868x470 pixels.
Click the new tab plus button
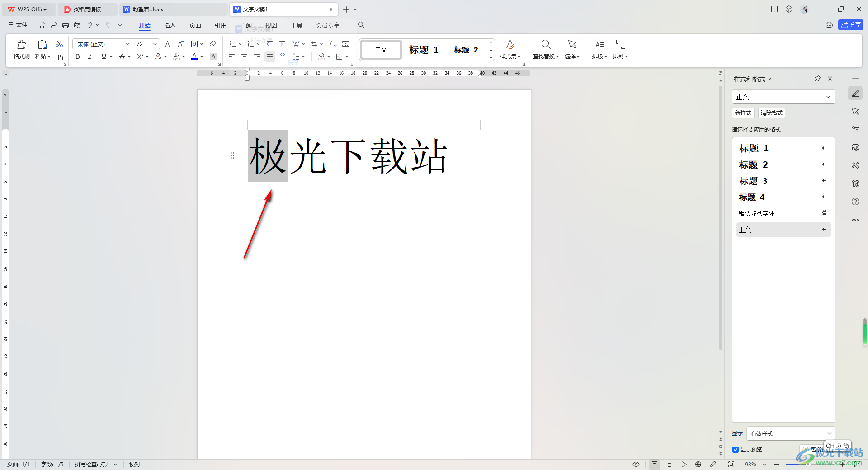[x=346, y=9]
